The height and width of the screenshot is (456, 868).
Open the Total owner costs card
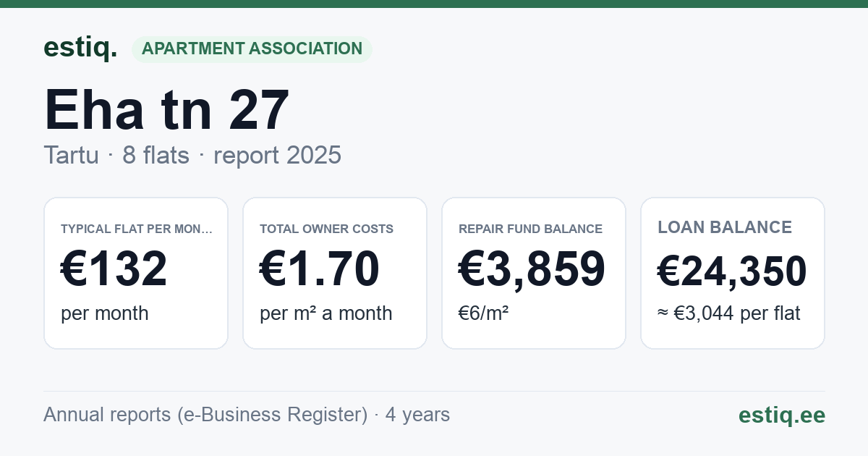(x=335, y=273)
